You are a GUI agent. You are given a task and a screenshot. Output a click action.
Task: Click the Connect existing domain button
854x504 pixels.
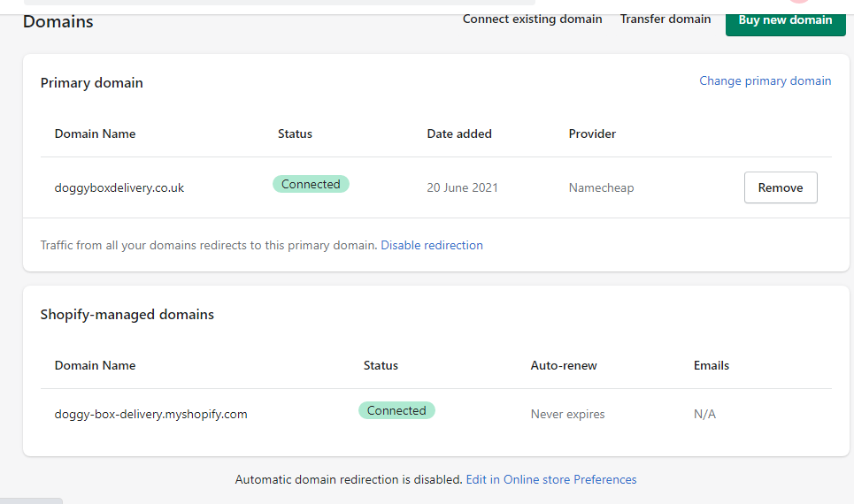click(x=532, y=19)
